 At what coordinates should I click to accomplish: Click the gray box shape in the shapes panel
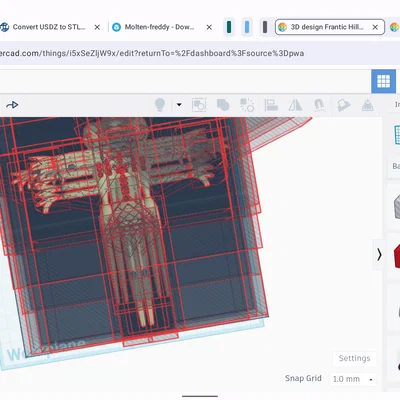[x=397, y=207]
